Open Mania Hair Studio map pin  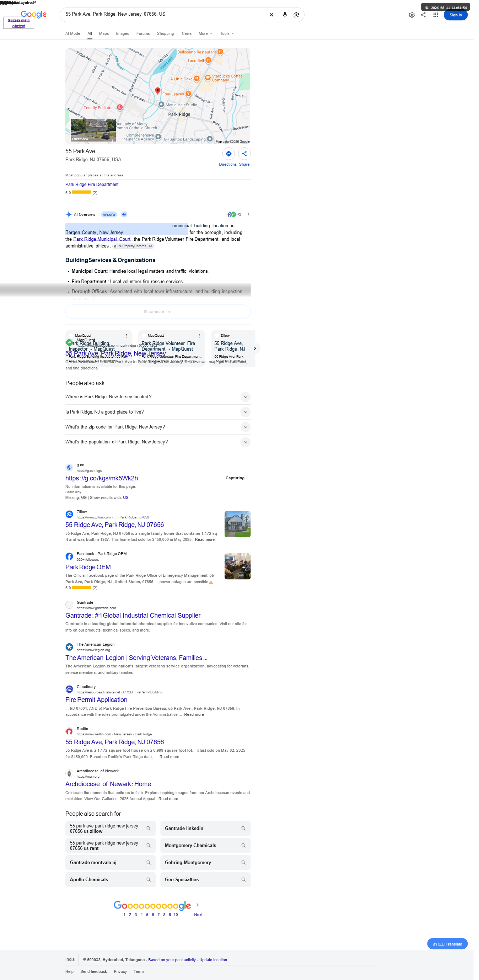161,104
